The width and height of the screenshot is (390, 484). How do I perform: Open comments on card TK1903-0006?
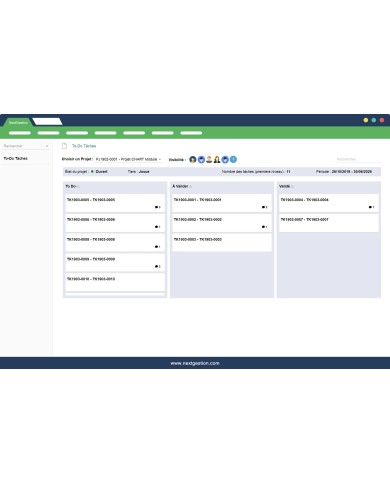point(157,227)
